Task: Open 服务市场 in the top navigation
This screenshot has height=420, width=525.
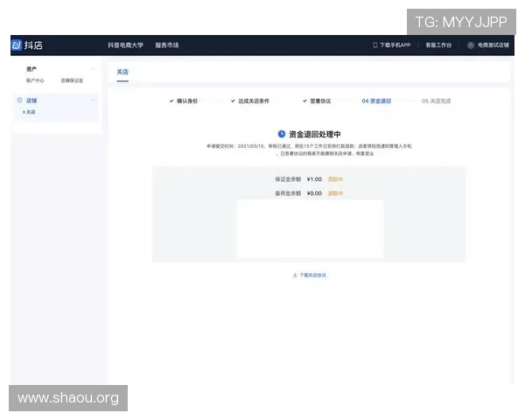Action: (x=167, y=45)
